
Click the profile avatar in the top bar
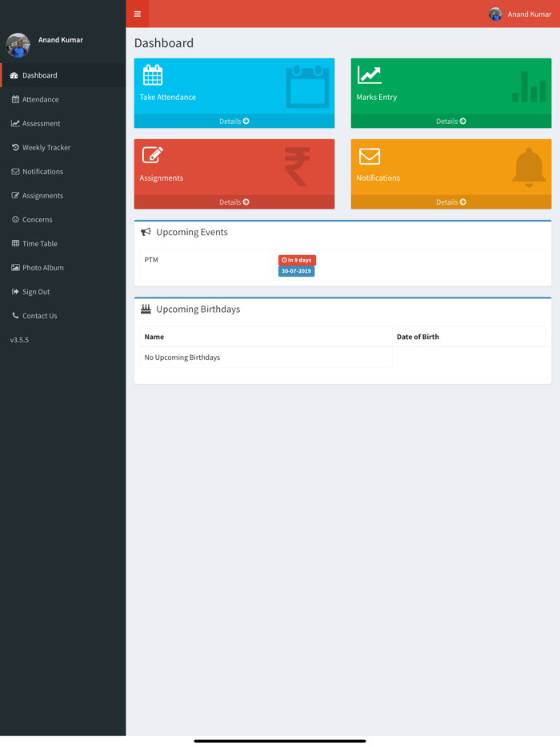point(496,14)
